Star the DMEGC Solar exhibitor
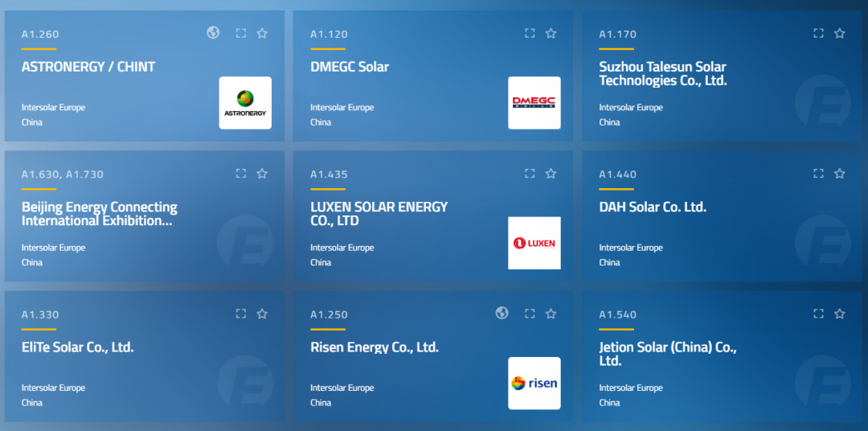Screen dimensions: 868x431 [x=551, y=33]
